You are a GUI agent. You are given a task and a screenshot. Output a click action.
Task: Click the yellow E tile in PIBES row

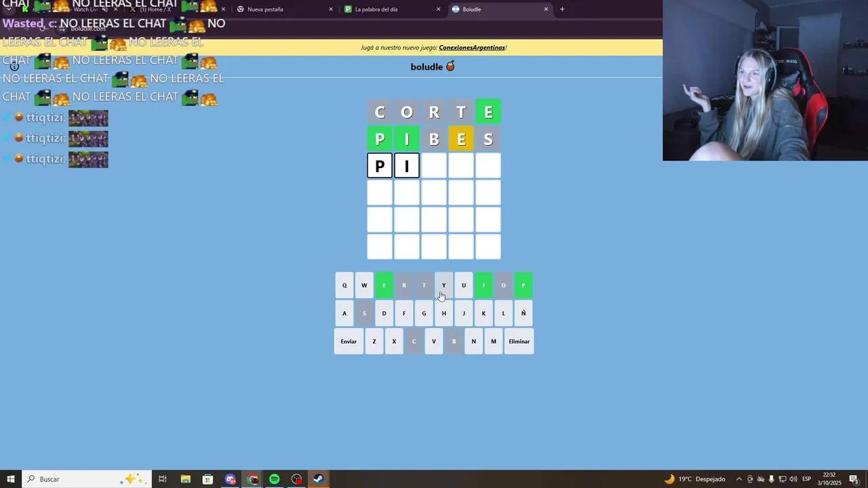[461, 139]
